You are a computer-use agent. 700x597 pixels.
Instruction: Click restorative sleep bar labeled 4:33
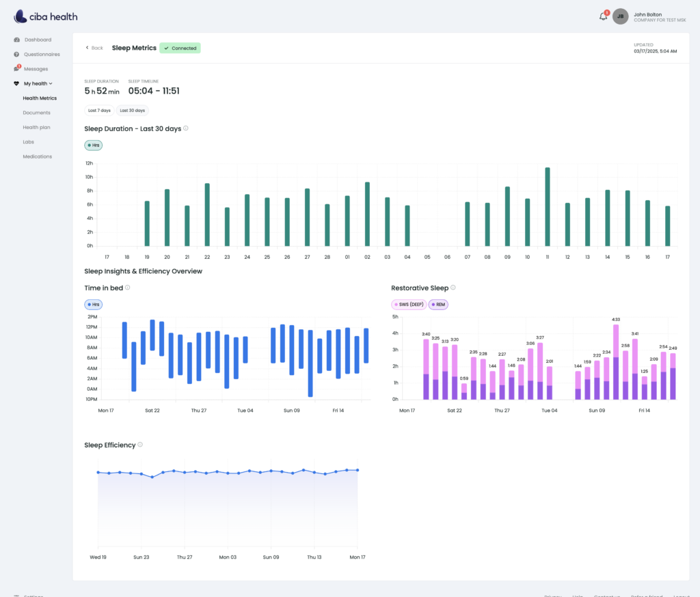616,362
